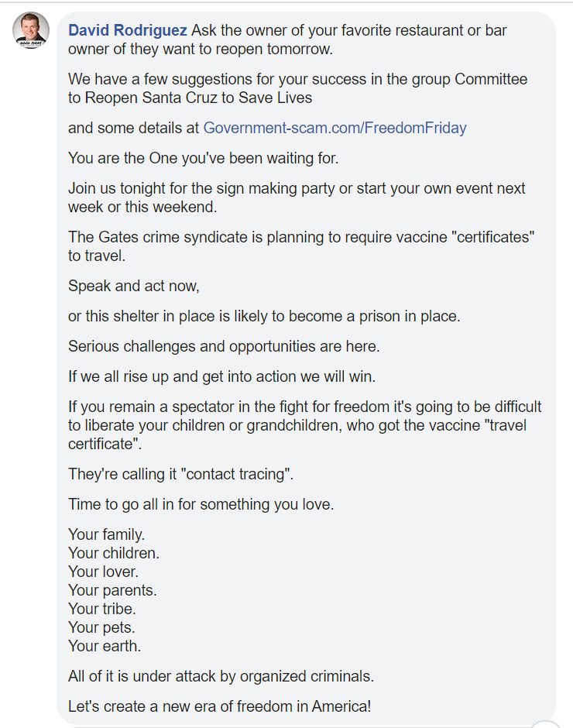Click "Let's create a new era of freedom" text
573x728 pixels.
tap(219, 706)
